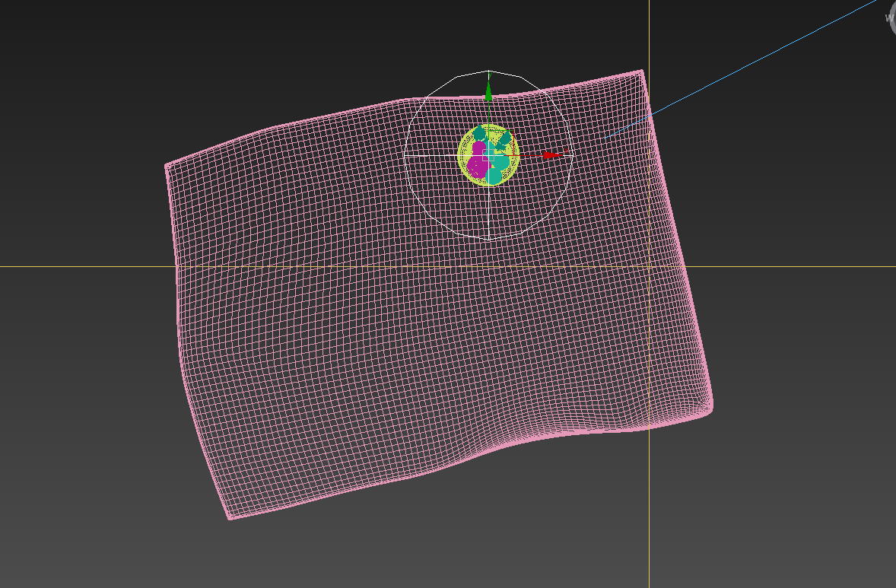This screenshot has height=588, width=896.
Task: Click the W compass label on the ViewCube
Action: click(x=891, y=17)
